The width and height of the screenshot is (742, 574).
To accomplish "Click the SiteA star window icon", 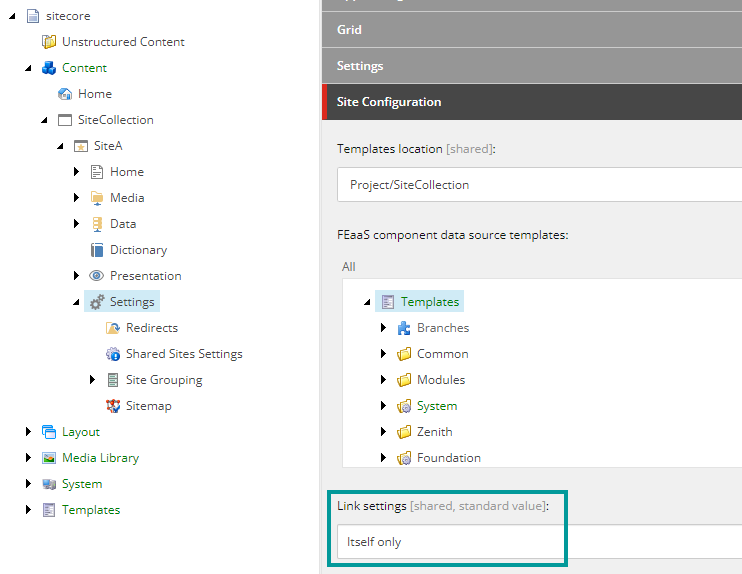I will click(x=81, y=146).
